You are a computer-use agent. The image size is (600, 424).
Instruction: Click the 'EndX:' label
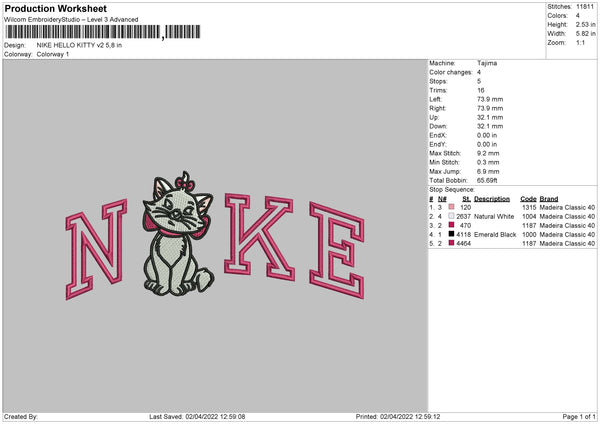438,135
